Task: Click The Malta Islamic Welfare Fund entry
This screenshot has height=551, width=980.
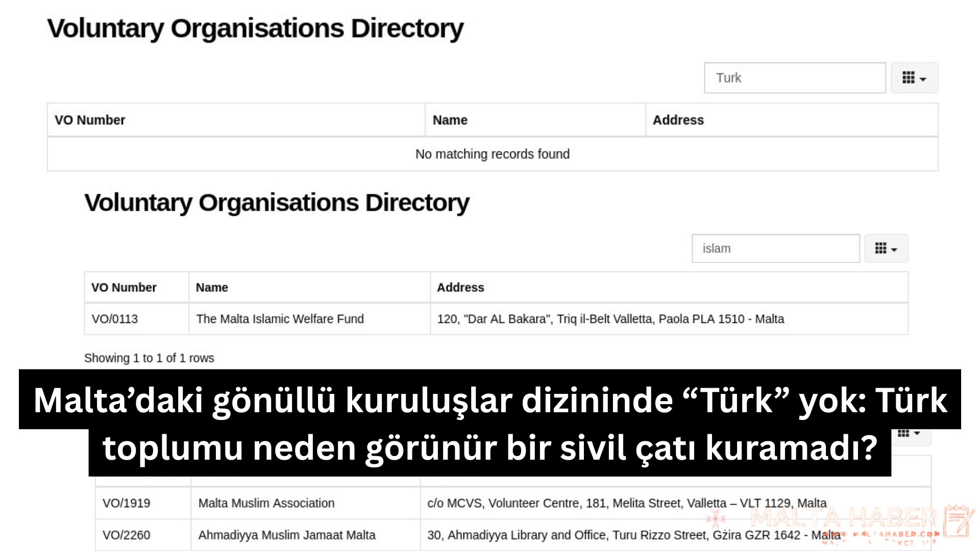Action: (x=280, y=319)
